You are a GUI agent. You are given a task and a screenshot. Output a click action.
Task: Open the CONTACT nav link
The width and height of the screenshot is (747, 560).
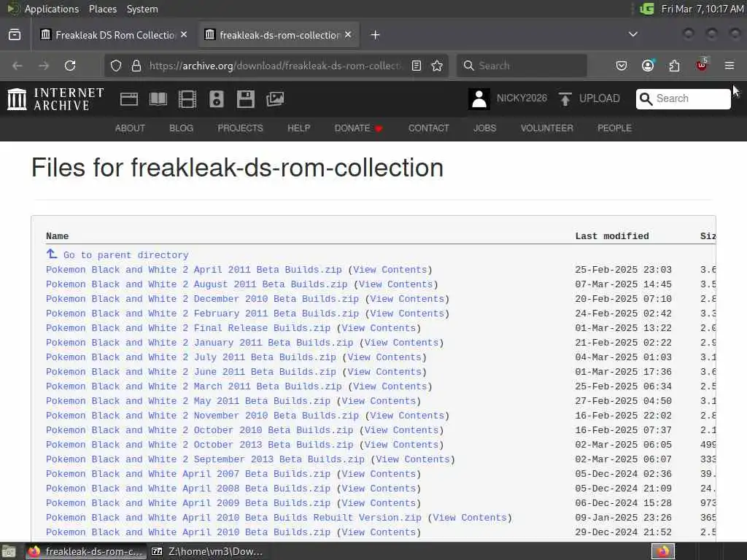pyautogui.click(x=428, y=128)
